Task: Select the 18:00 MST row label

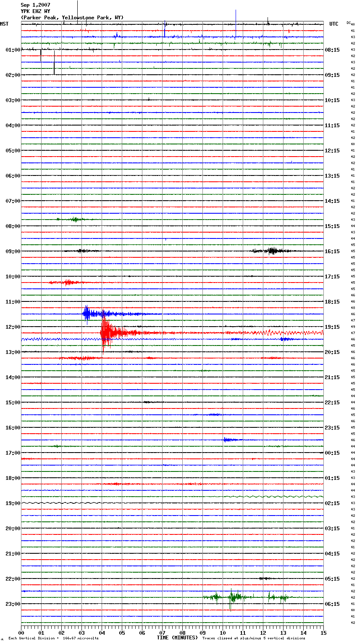Action: [13, 478]
